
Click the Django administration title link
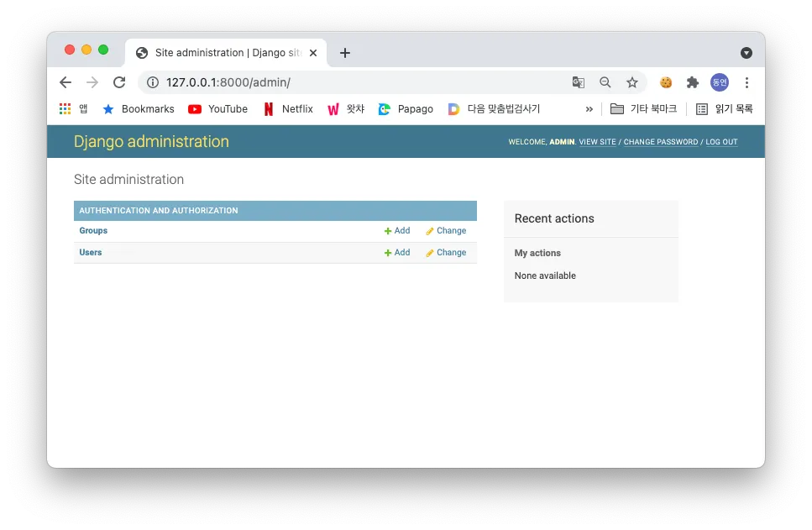click(x=151, y=141)
